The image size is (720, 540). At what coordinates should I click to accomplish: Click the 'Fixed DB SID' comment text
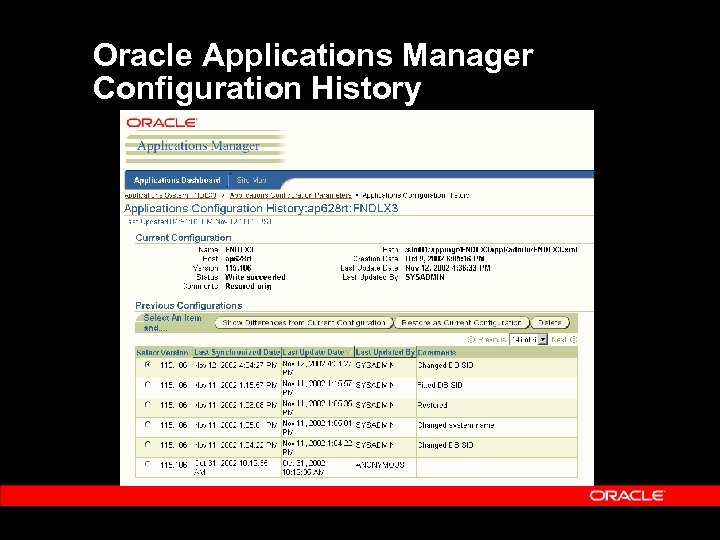pyautogui.click(x=440, y=385)
